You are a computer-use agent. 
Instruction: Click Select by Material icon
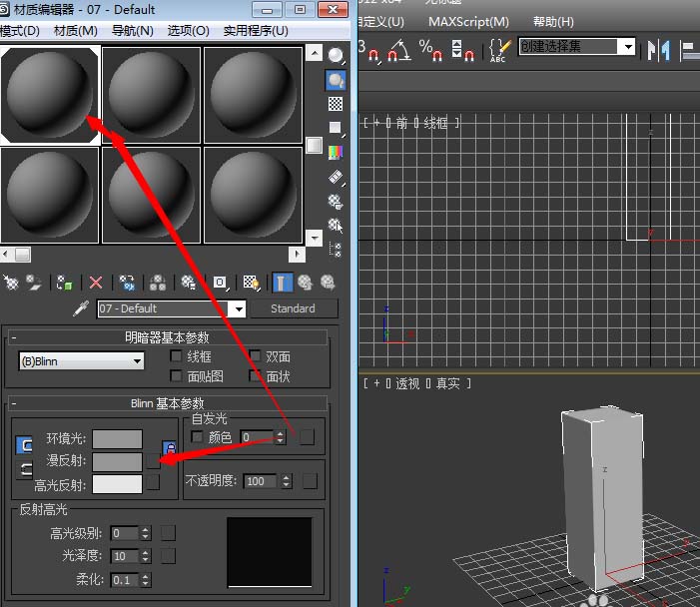tap(336, 225)
